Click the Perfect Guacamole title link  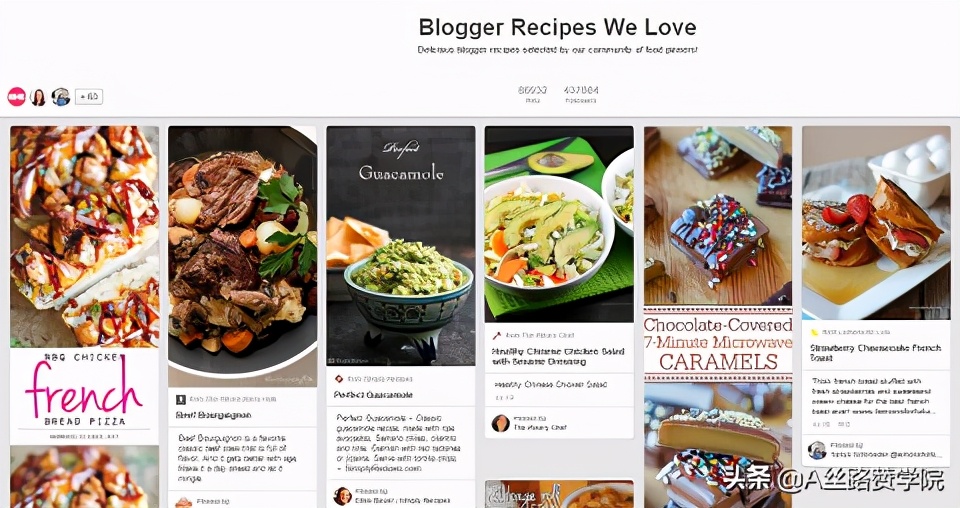pyautogui.click(x=373, y=395)
